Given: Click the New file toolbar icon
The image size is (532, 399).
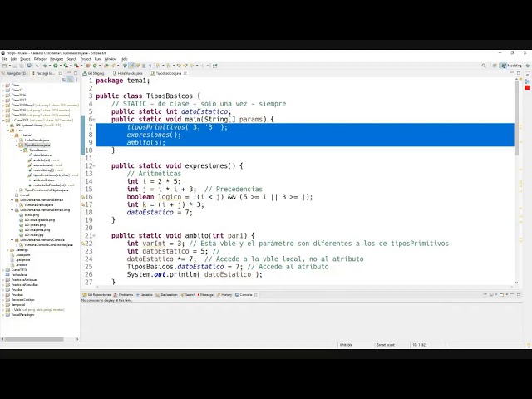Looking at the screenshot, I should pyautogui.click(x=4, y=66).
